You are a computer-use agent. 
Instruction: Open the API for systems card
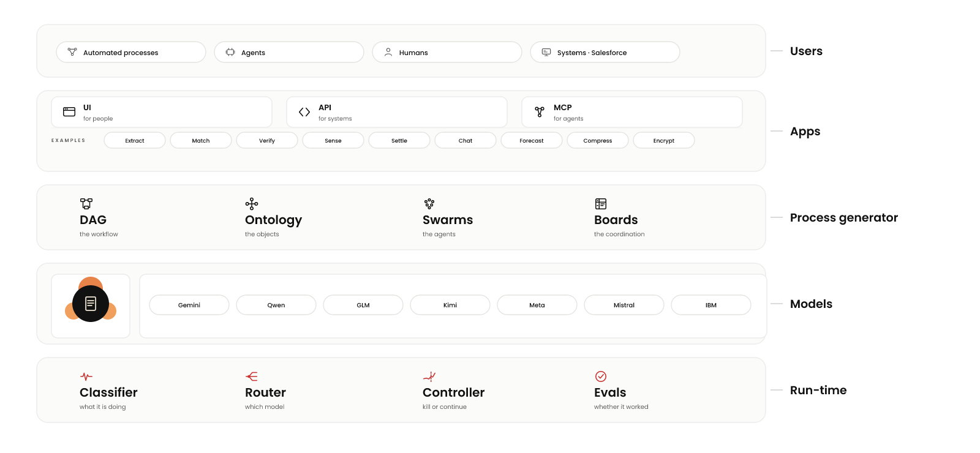tap(397, 112)
